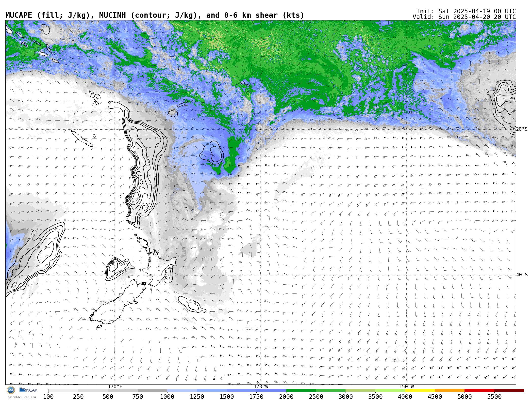Pick the medium green 2500–3000 colorbar segment
Screen dimensions: 532x400
pyautogui.click(x=331, y=391)
